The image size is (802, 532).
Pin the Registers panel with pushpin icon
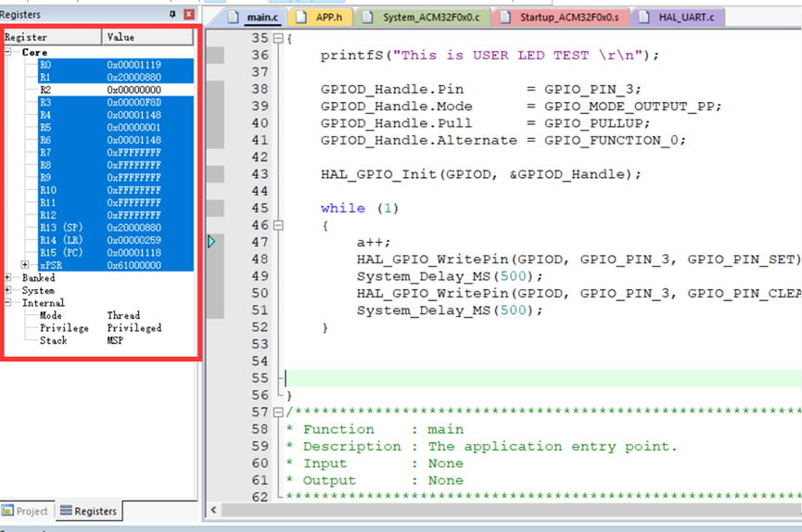(x=172, y=15)
